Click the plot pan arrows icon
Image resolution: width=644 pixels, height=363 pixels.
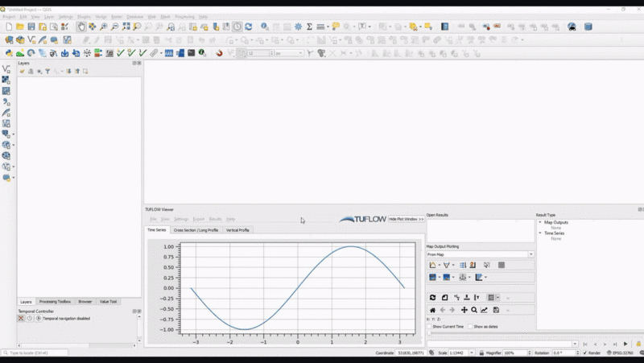(x=464, y=310)
